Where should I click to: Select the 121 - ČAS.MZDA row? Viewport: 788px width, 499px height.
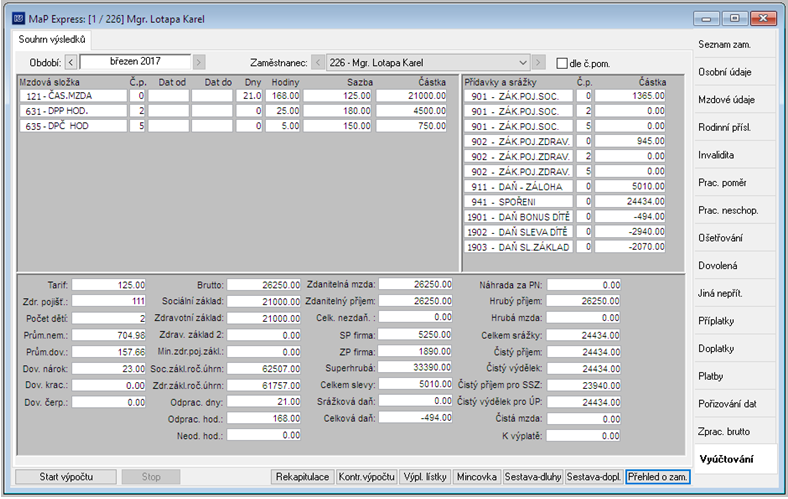pos(233,95)
